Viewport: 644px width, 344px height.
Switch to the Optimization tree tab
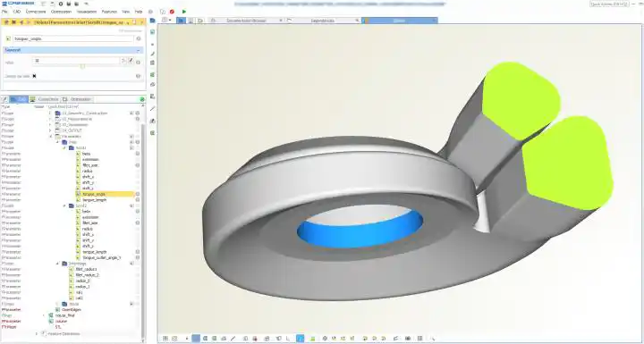click(x=78, y=99)
